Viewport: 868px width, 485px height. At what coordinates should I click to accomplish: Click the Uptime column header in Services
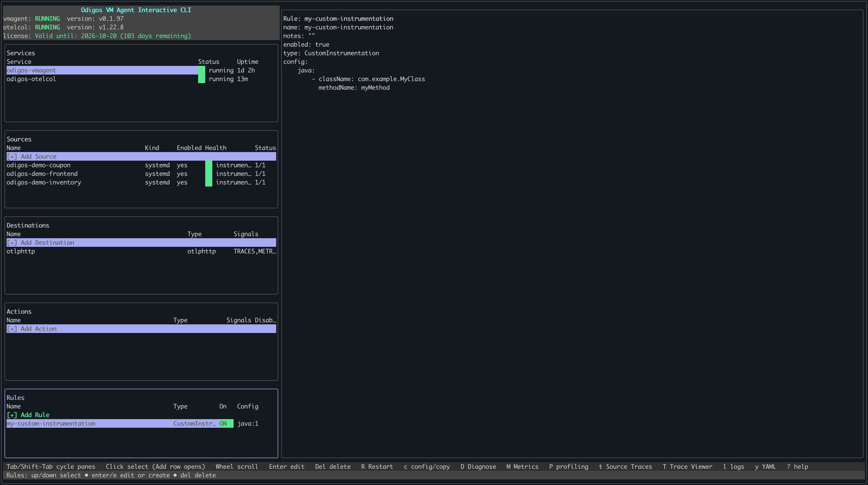248,62
